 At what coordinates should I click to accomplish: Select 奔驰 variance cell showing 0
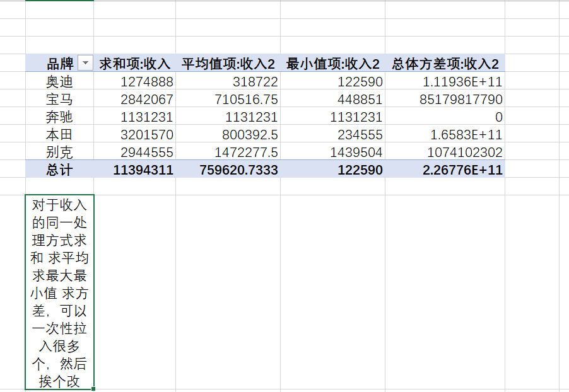point(445,117)
